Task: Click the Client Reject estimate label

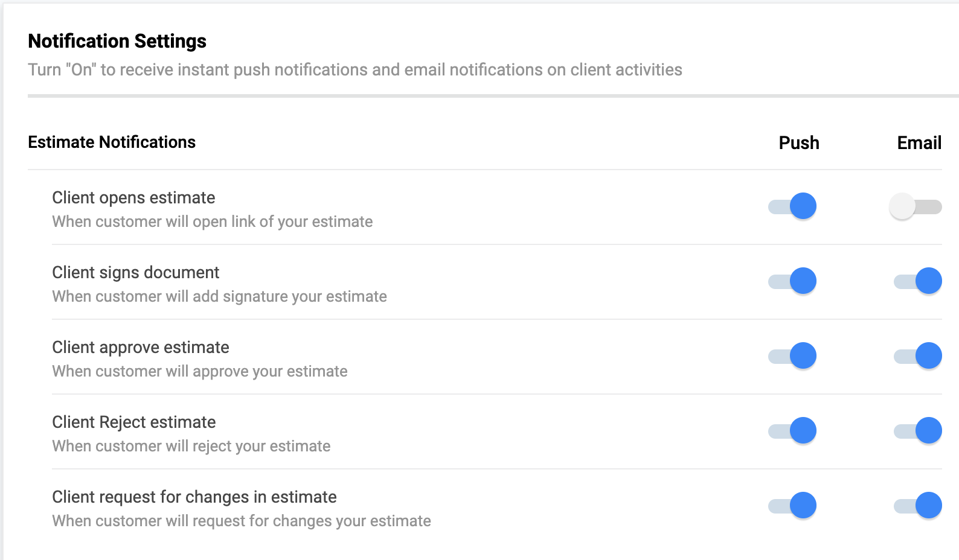Action: [134, 422]
